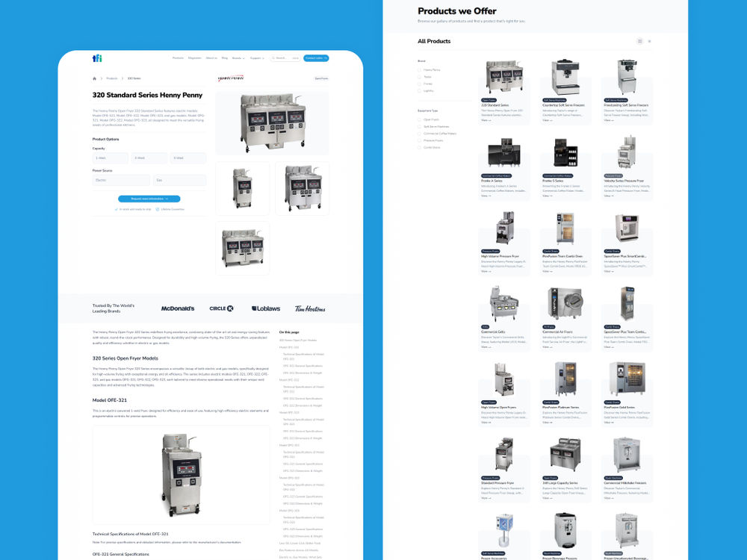Click View link on 320 Standard Series card
This screenshot has width=747, height=560.
[x=486, y=120]
